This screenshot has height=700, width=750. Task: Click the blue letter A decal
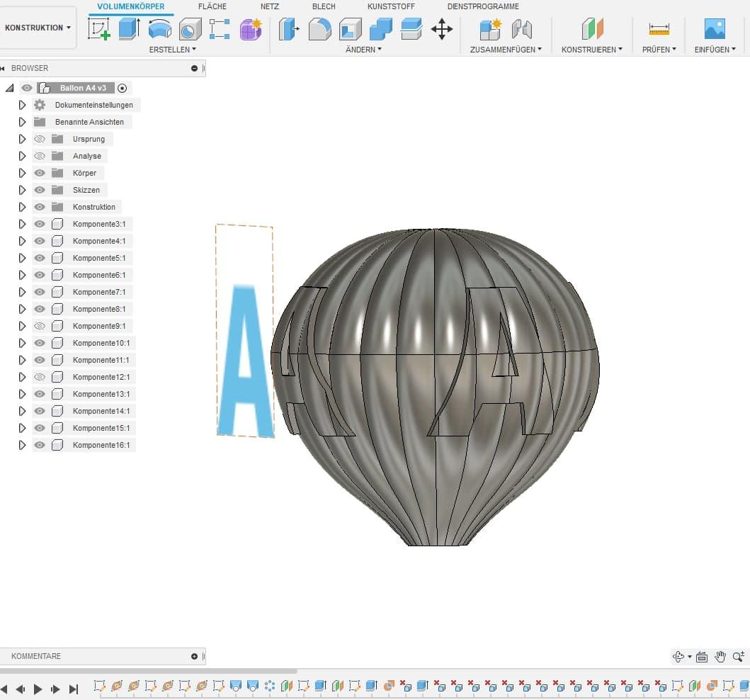click(x=245, y=361)
